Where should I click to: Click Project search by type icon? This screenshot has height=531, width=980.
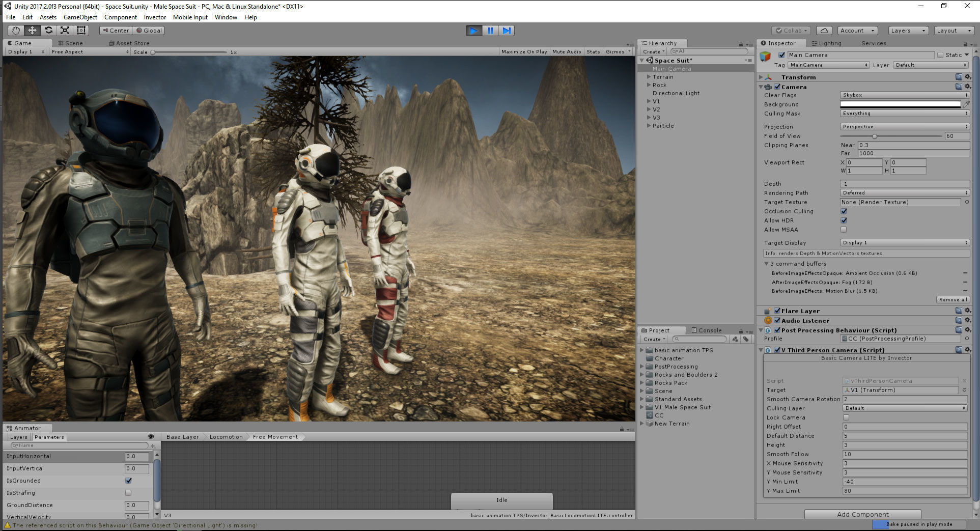735,339
